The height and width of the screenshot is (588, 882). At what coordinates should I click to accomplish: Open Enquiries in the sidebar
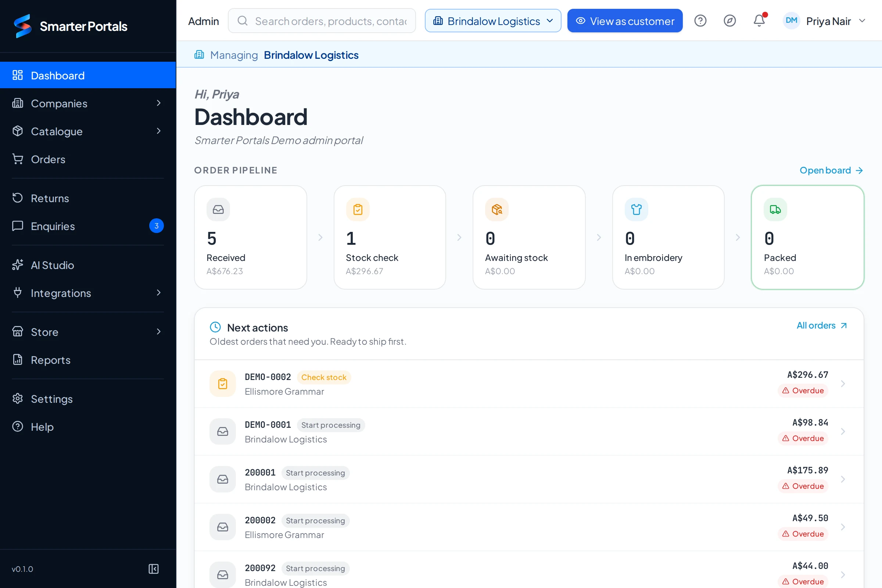(x=88, y=226)
